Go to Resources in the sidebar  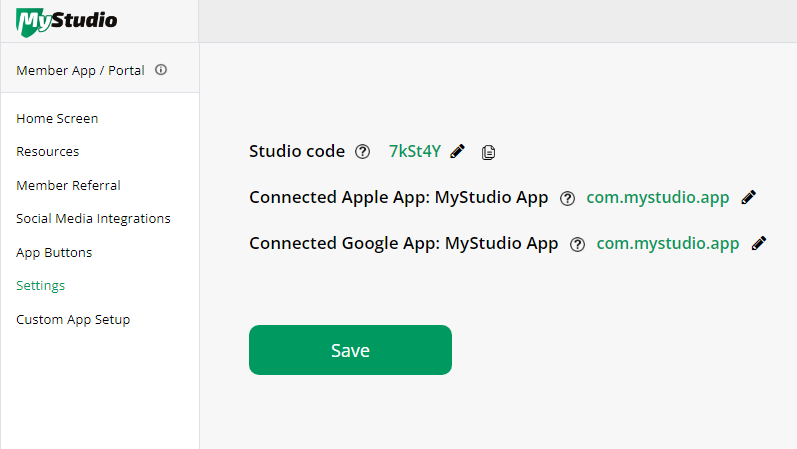coord(48,152)
